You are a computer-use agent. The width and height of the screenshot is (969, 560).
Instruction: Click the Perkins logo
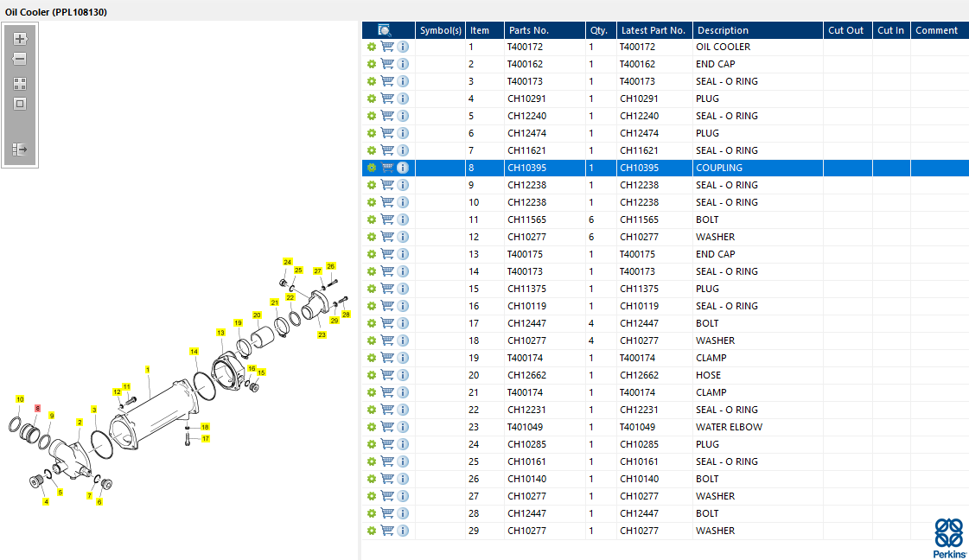coord(949,538)
